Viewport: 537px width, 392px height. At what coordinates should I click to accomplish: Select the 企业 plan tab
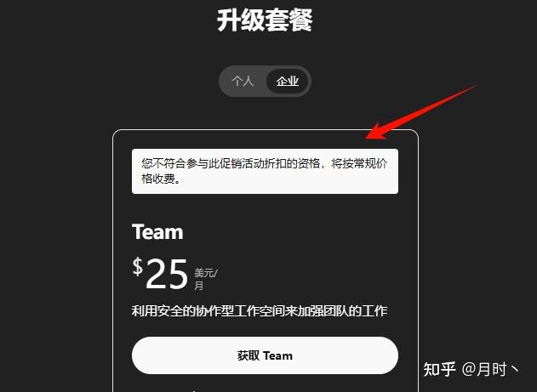coord(288,81)
